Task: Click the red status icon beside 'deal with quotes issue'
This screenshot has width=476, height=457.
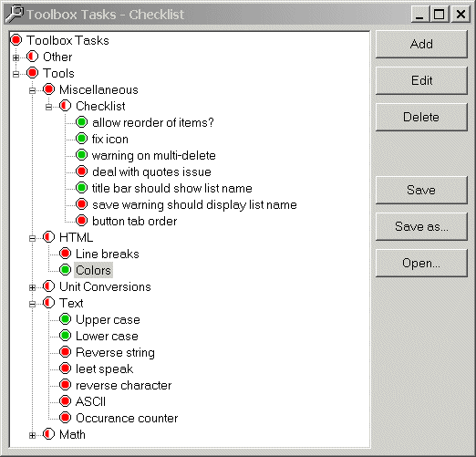Action: pos(81,171)
